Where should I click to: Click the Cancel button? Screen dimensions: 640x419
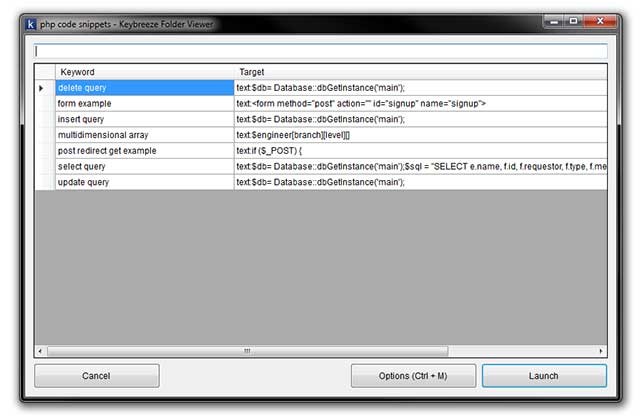pyautogui.click(x=96, y=376)
